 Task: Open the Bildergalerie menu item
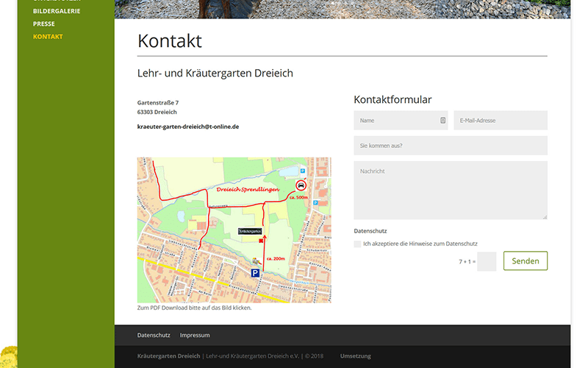(57, 11)
